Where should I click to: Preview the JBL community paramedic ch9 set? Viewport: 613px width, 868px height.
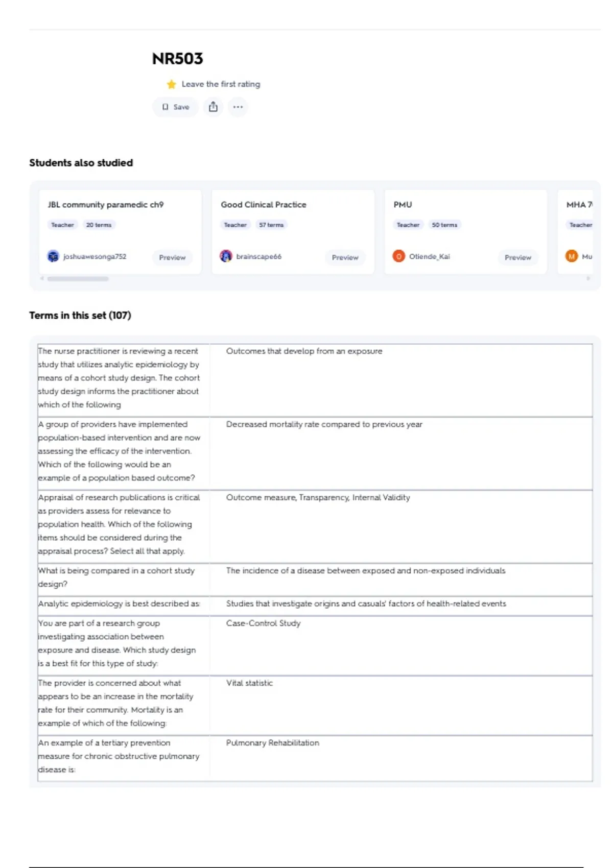(x=172, y=257)
